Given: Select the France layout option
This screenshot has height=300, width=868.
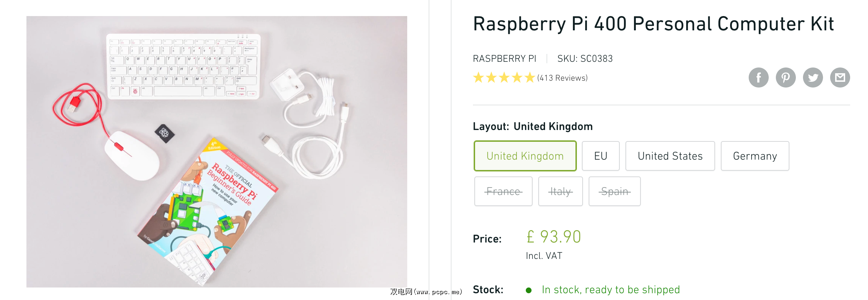Looking at the screenshot, I should click(503, 191).
